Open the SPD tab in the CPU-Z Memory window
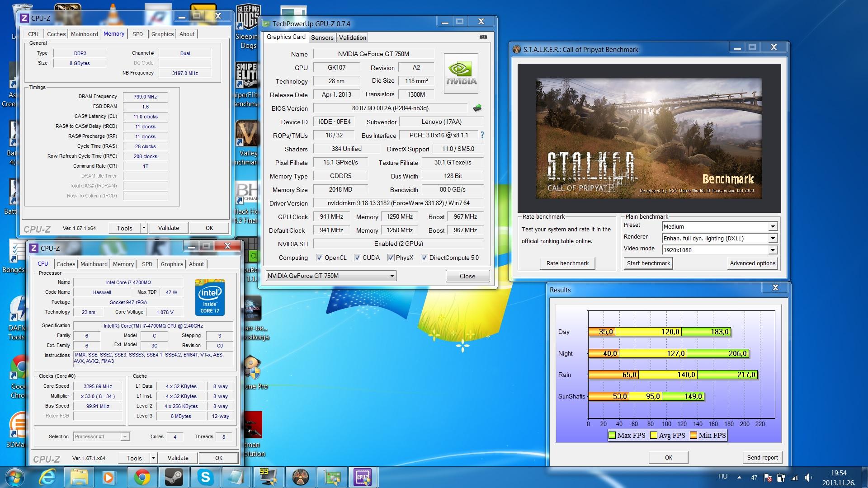 pyautogui.click(x=137, y=34)
